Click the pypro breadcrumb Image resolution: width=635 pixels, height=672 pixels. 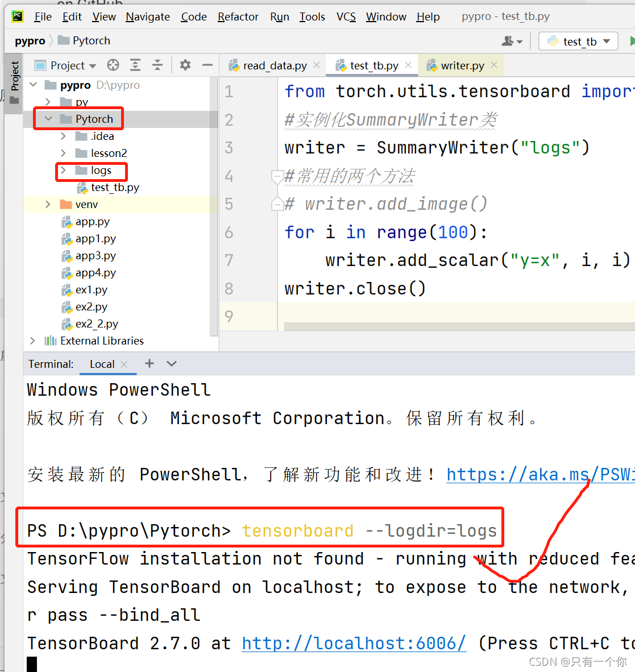(x=30, y=40)
